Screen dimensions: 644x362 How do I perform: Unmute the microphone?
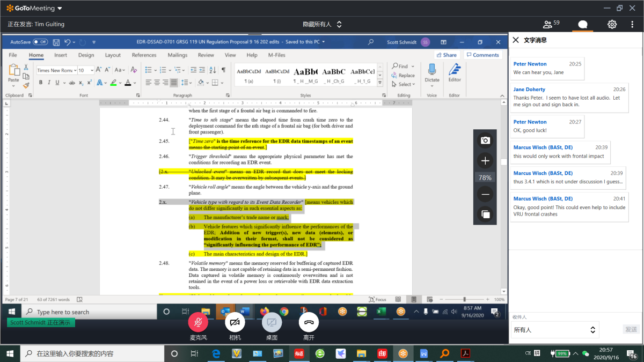[x=198, y=322]
